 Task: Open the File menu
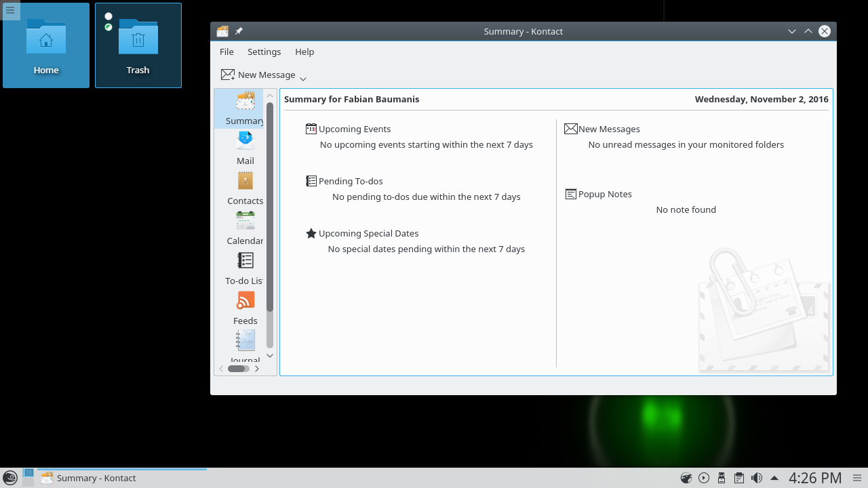click(x=226, y=52)
